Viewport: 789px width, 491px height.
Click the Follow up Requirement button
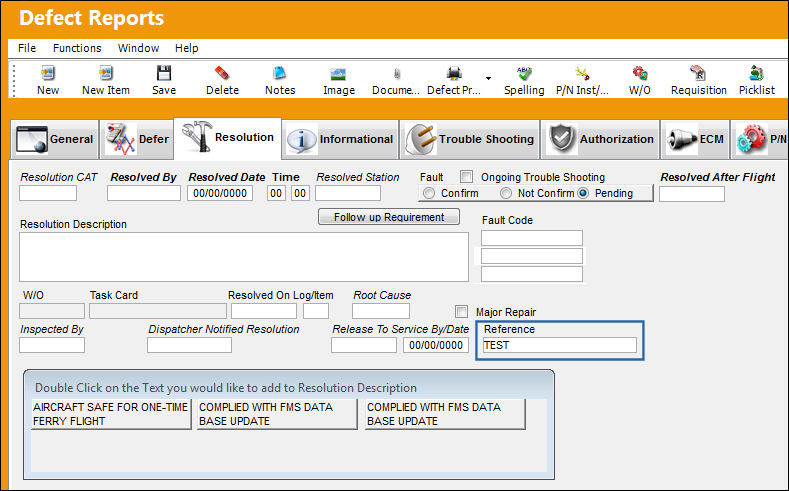coord(389,217)
